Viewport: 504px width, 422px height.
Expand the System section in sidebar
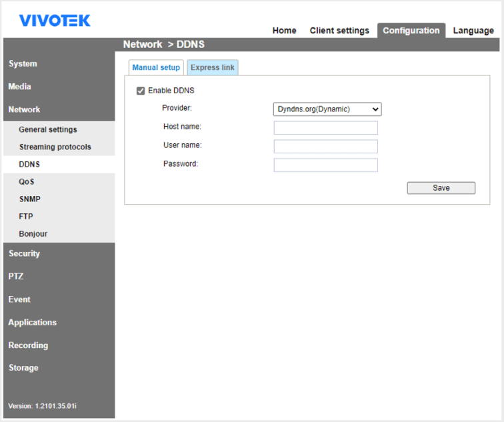click(x=23, y=64)
